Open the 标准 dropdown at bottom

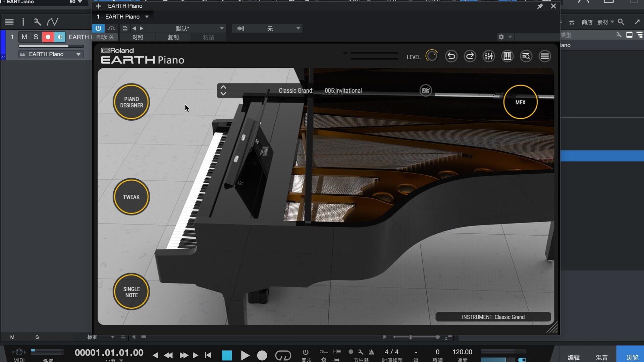(x=101, y=337)
